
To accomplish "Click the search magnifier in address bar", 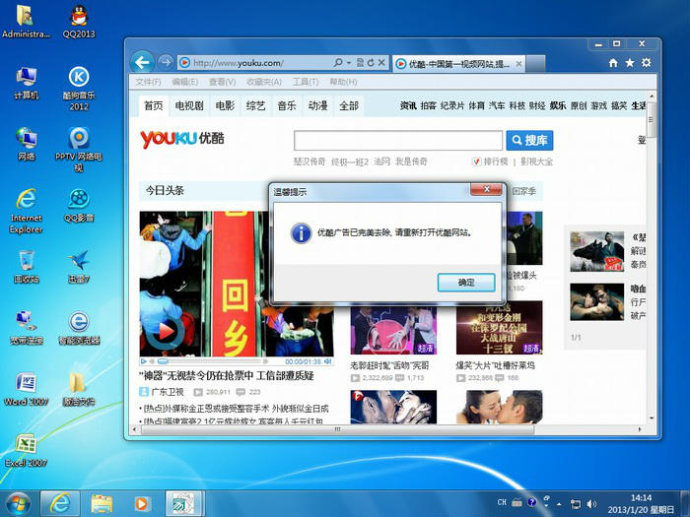I will [x=338, y=62].
